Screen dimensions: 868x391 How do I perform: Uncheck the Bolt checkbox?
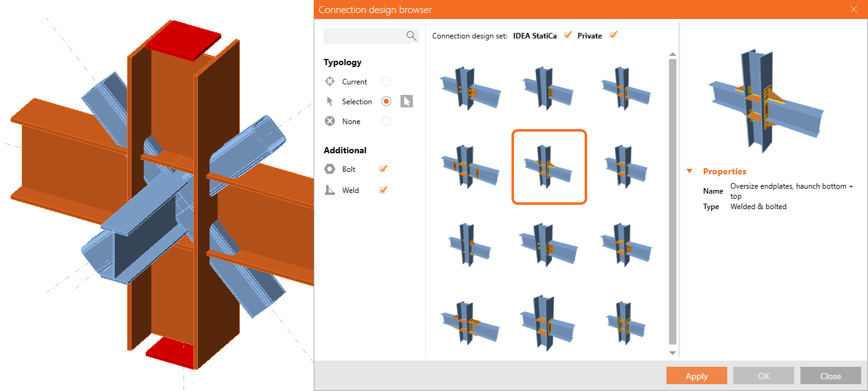(x=383, y=169)
